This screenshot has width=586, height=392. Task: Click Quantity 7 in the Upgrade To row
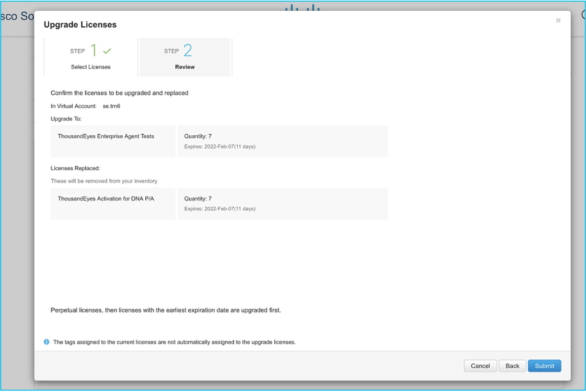[198, 136]
